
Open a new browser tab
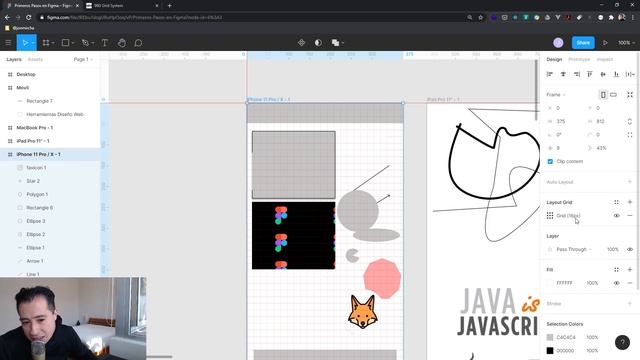169,6
